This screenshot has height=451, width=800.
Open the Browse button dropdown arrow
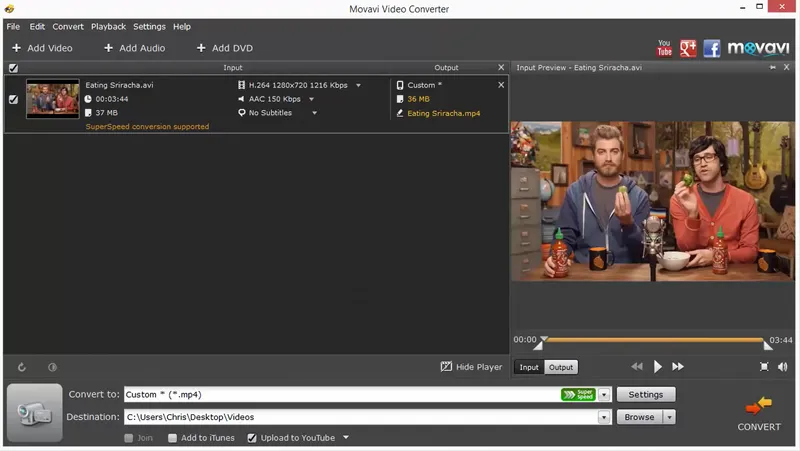pyautogui.click(x=669, y=417)
